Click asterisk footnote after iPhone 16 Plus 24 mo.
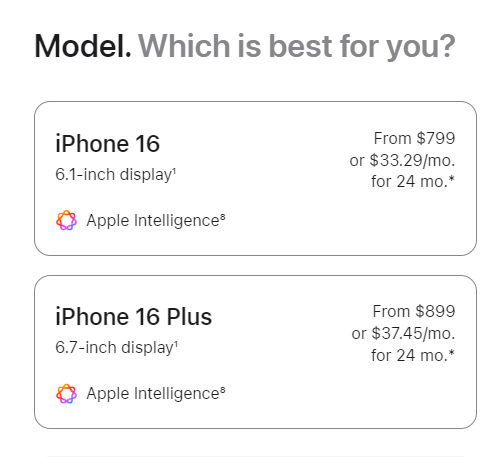Viewport: 502px width, 457px height. pos(451,353)
